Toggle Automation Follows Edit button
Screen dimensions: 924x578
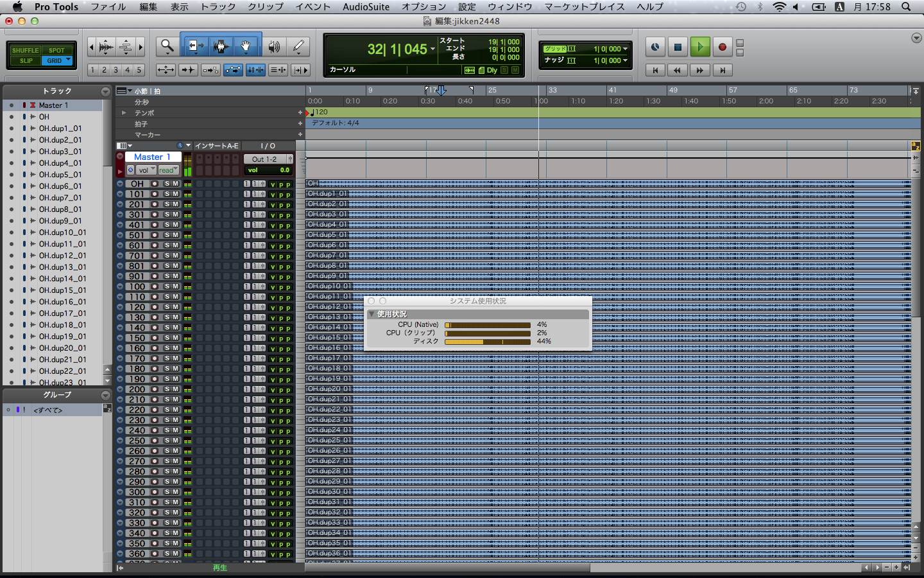pyautogui.click(x=233, y=70)
